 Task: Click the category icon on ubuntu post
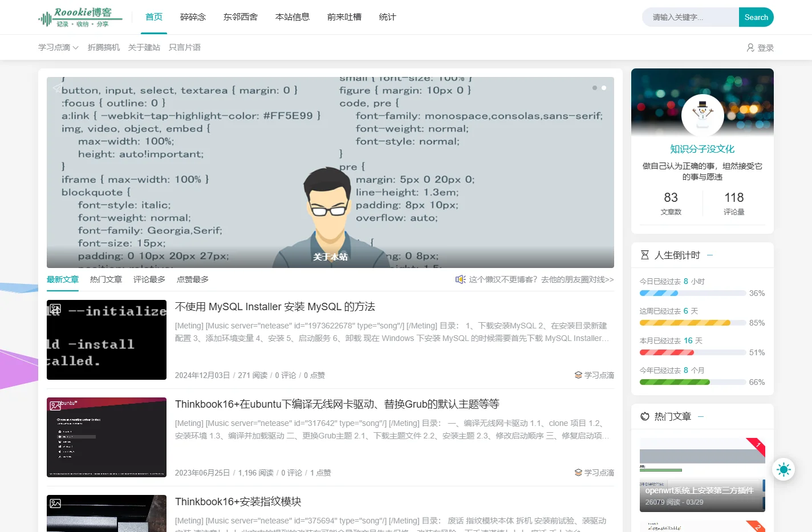coord(578,473)
